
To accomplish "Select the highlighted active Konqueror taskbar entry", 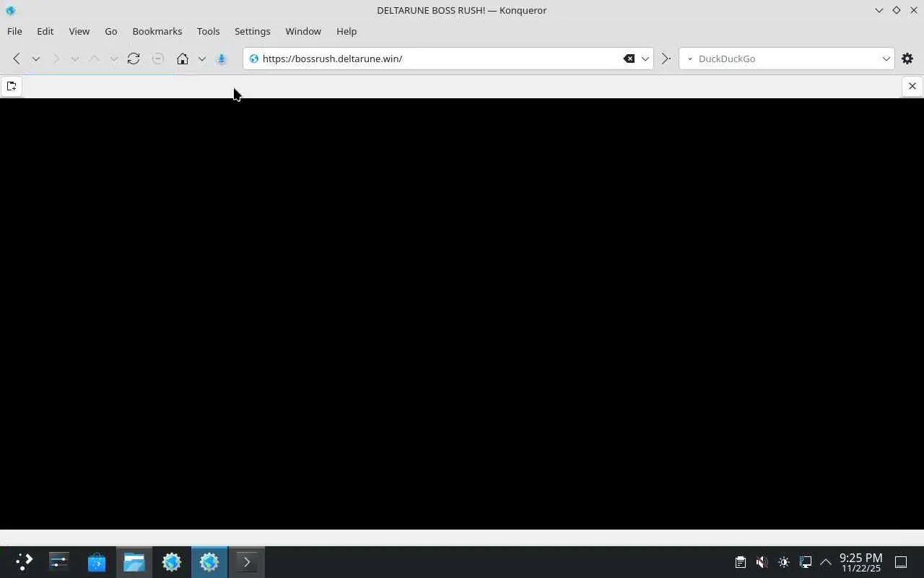I will pyautogui.click(x=209, y=562).
